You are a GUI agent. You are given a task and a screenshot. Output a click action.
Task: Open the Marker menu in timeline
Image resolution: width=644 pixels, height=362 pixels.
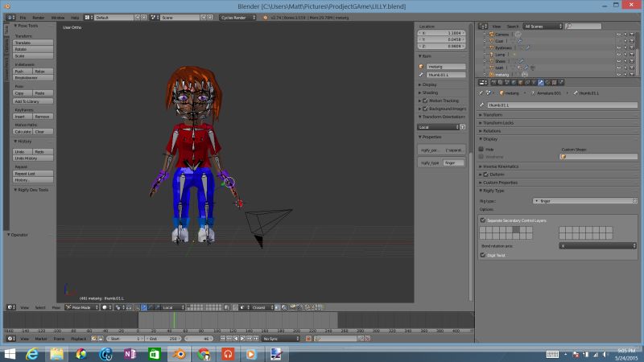tap(41, 339)
